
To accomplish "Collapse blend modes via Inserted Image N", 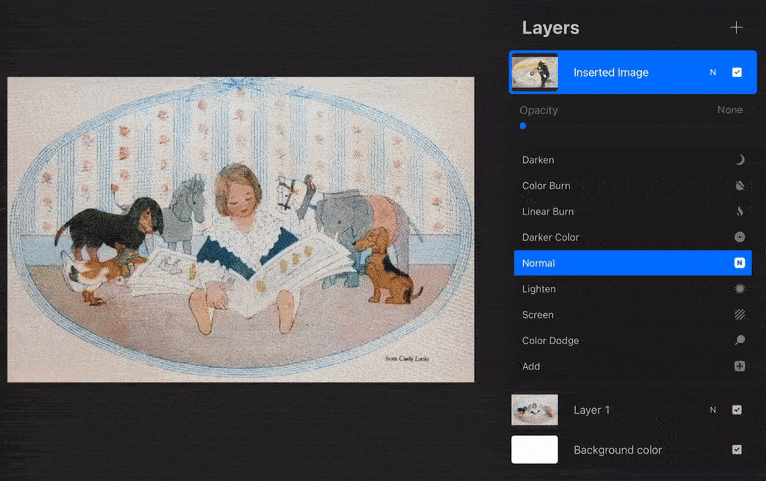I will pos(713,73).
